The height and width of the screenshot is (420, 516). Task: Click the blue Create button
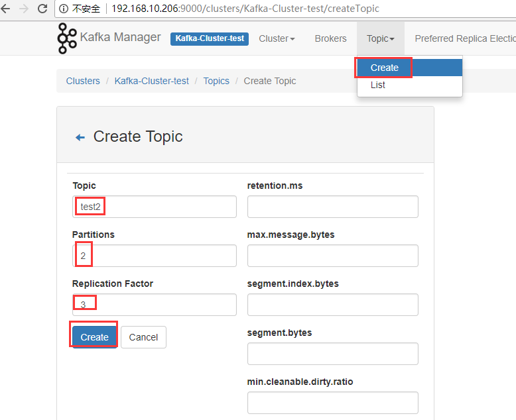pos(94,337)
